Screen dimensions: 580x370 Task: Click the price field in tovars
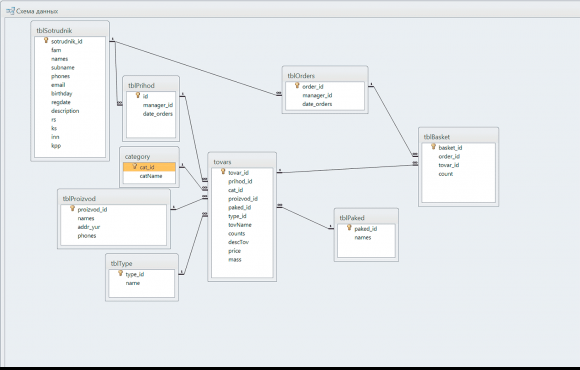tap(235, 251)
